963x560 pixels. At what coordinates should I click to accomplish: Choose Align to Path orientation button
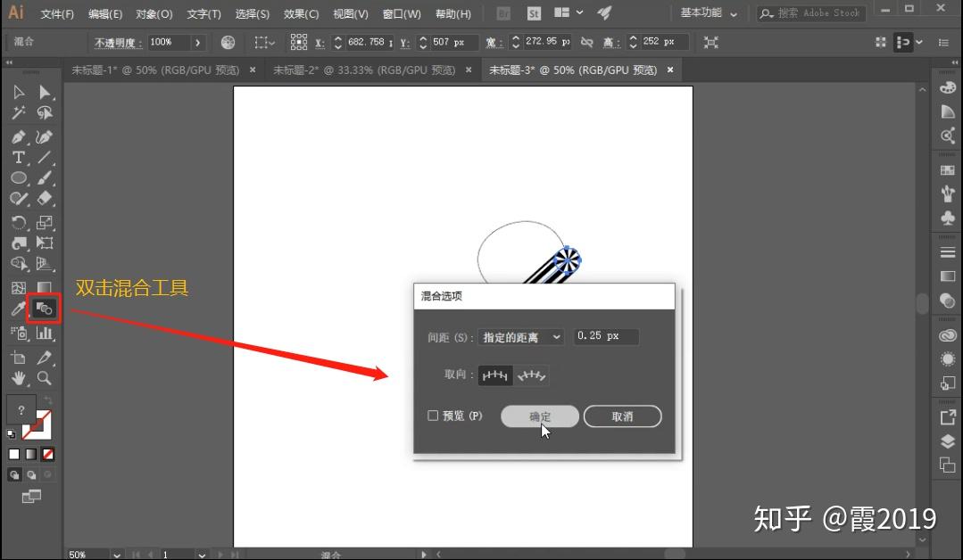[531, 375]
